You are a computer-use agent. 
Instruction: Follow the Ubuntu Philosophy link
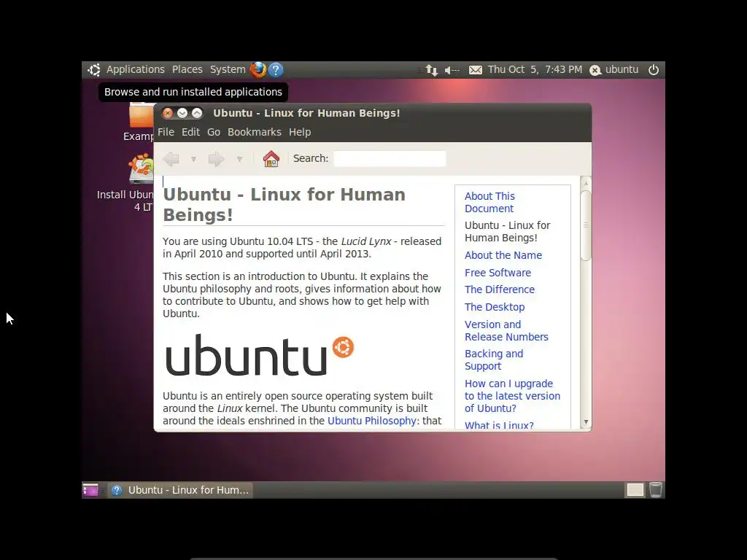(371, 421)
